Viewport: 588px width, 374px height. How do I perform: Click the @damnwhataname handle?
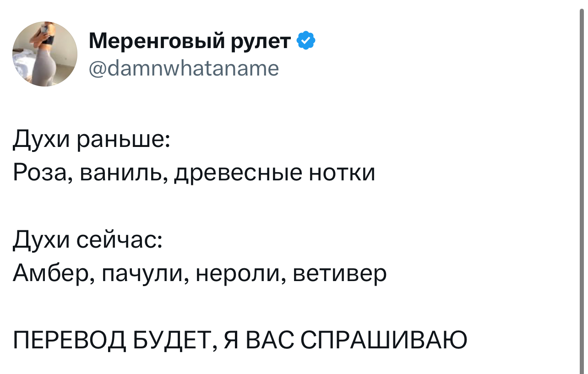(184, 69)
